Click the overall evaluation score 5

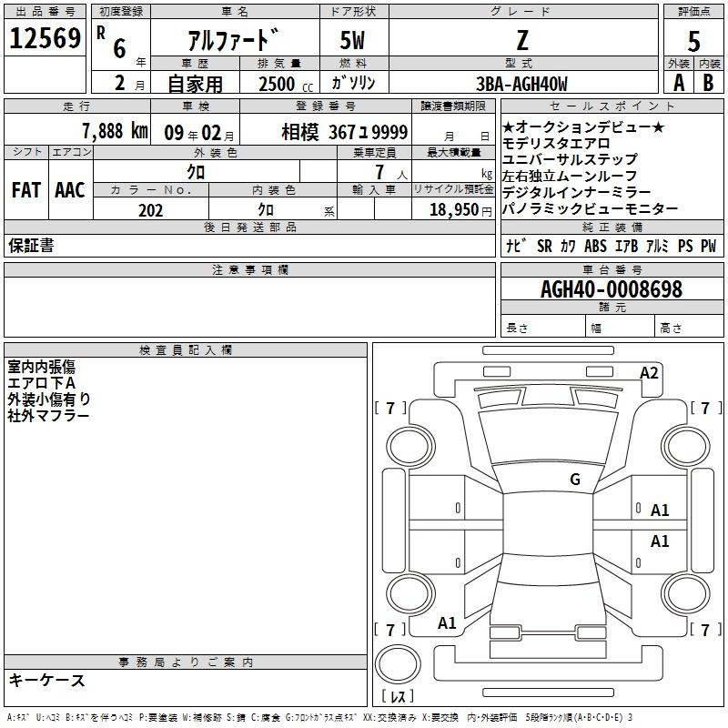point(693,41)
